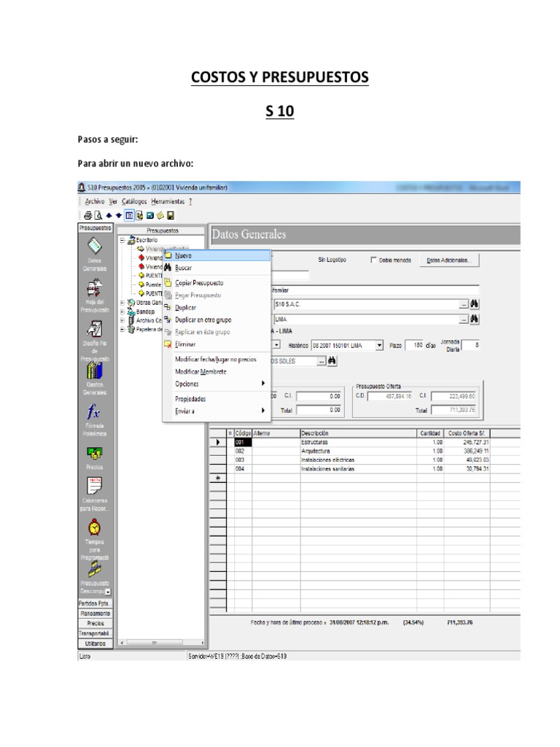Click the down arrow toolbar icon
Image resolution: width=560 pixels, height=747 pixels.
tap(119, 215)
